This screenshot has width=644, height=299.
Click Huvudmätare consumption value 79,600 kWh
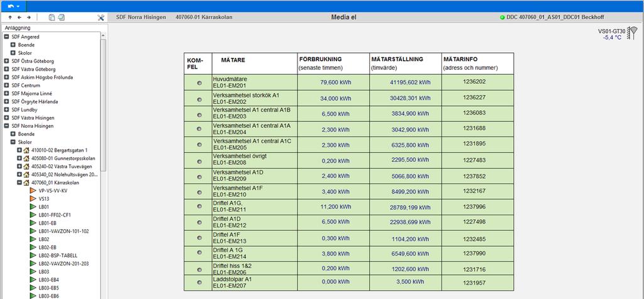tap(336, 82)
